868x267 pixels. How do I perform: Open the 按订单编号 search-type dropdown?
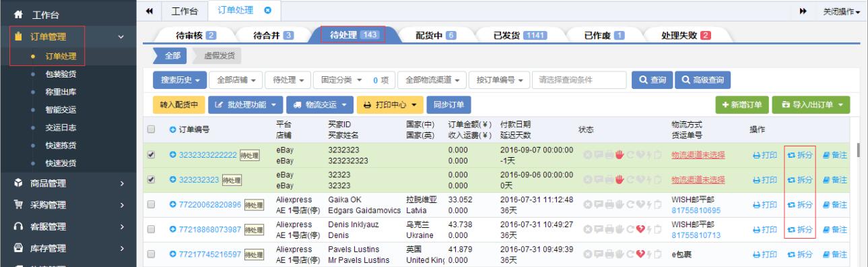tap(500, 81)
